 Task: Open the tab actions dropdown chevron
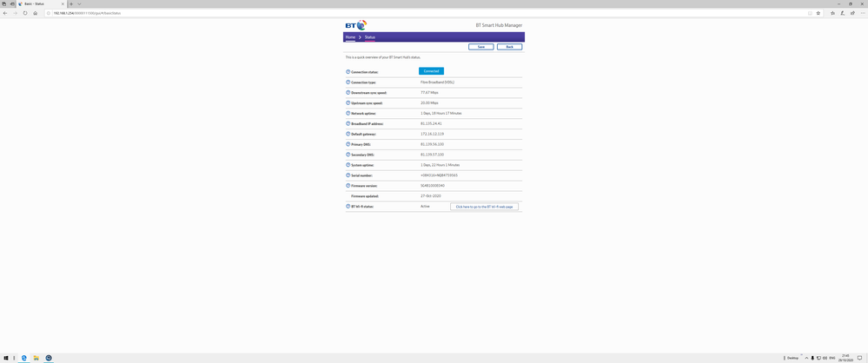[x=79, y=4]
